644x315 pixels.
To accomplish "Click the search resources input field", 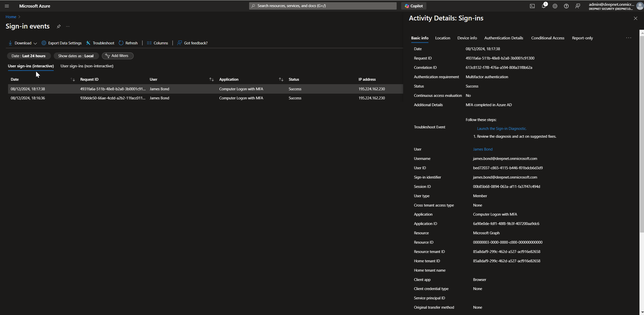I will pos(323,6).
